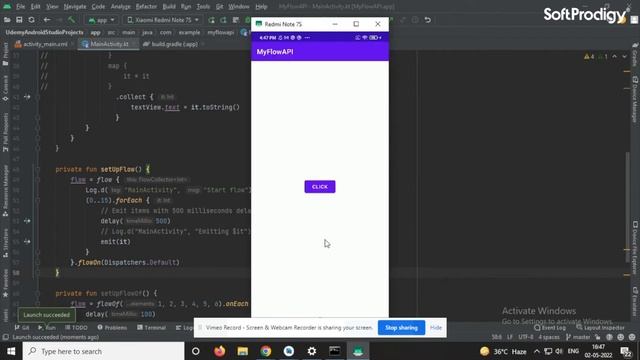Click the Windows Start button

tap(11, 351)
